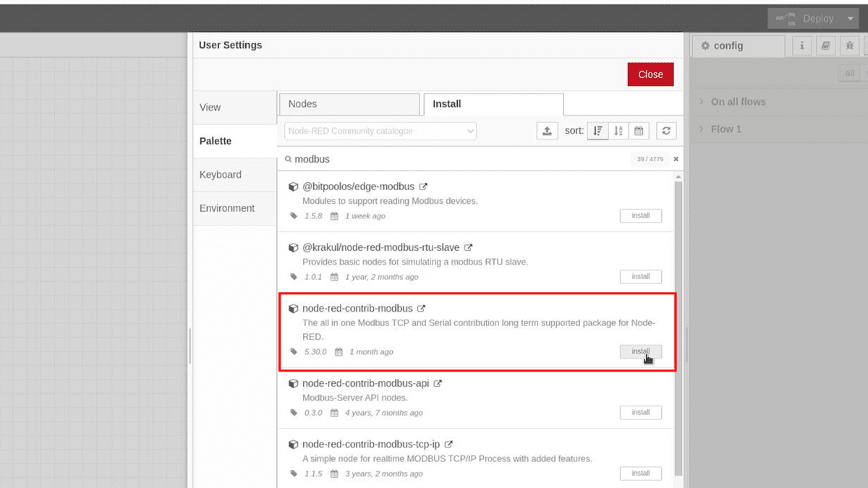The width and height of the screenshot is (868, 488).
Task: Close the User Settings panel
Action: 650,74
